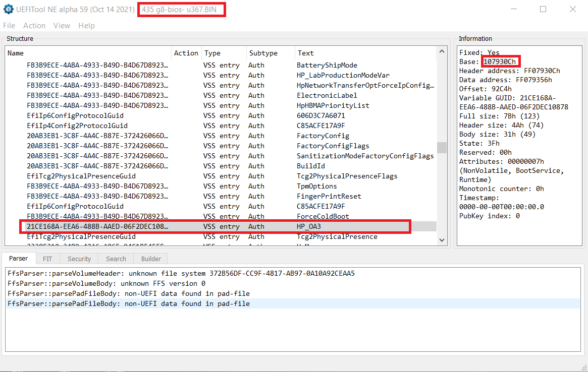Click the Offset 92C4h line
The width and height of the screenshot is (588, 372).
(x=485, y=89)
